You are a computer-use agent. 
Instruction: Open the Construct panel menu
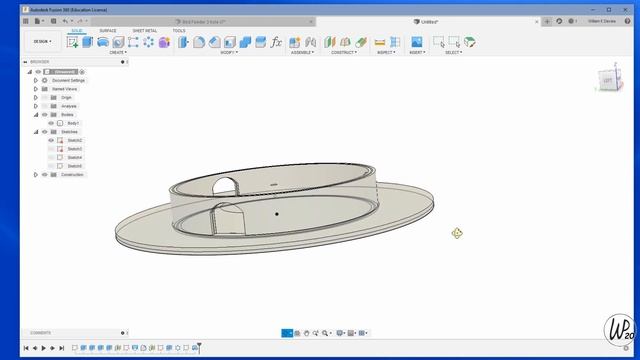(344, 53)
